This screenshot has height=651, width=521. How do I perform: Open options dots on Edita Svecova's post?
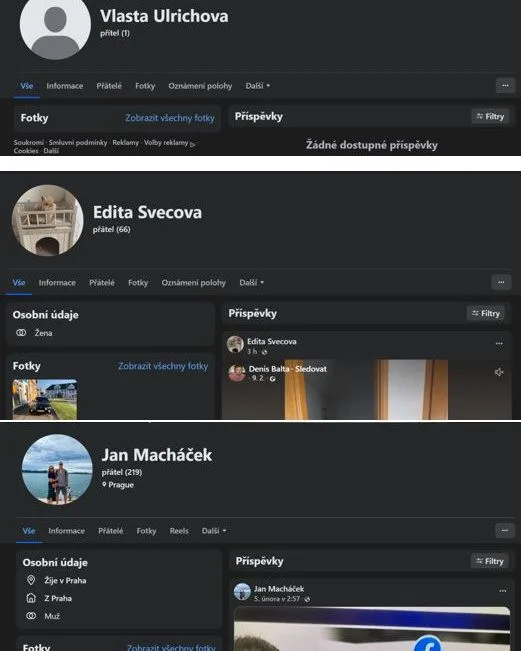pos(499,343)
